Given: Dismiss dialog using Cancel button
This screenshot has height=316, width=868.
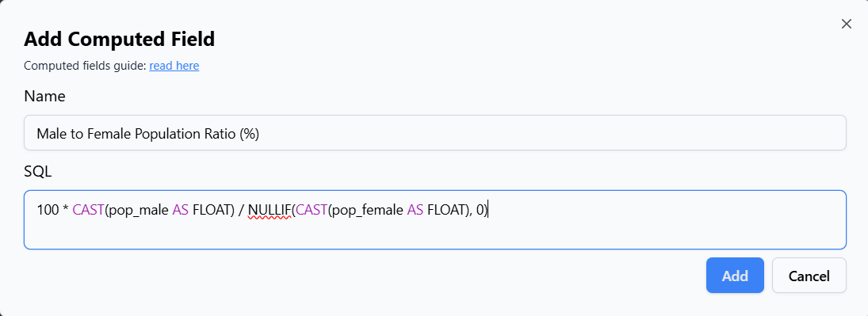Looking at the screenshot, I should coord(809,275).
